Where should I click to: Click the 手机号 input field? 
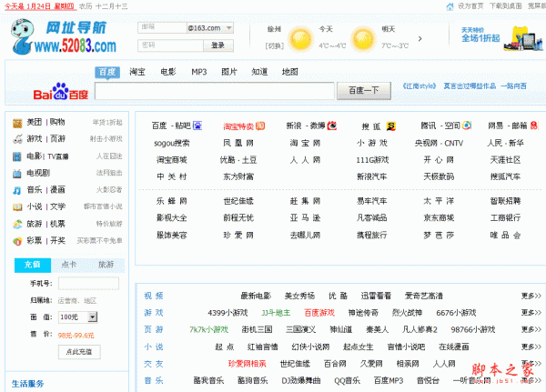pyautogui.click(x=88, y=284)
